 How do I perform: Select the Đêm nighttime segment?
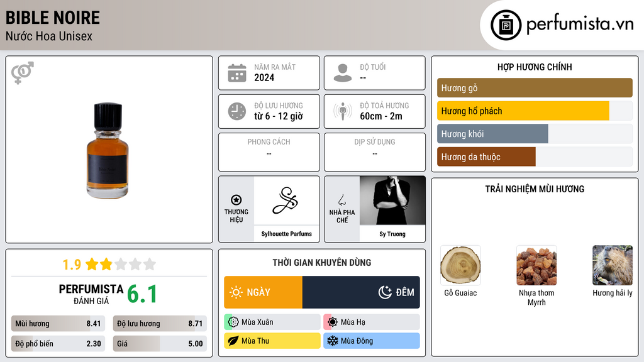pos(361,292)
